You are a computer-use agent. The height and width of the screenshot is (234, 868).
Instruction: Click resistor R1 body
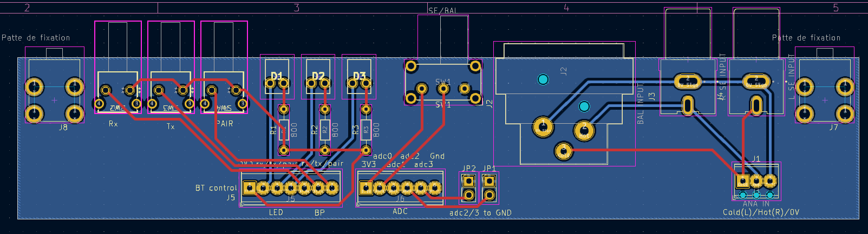point(284,130)
